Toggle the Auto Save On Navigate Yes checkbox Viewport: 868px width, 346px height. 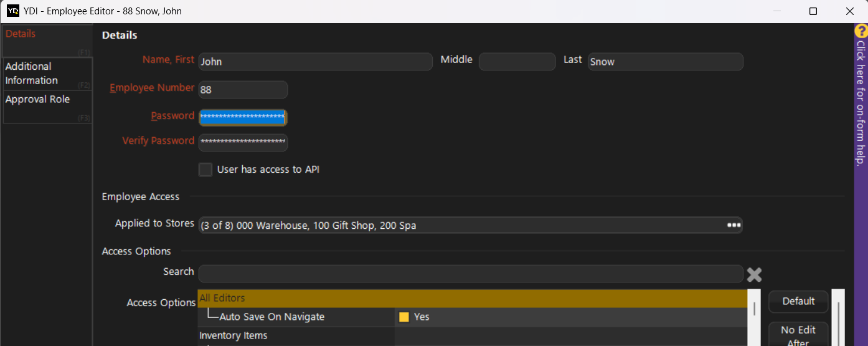pos(404,317)
